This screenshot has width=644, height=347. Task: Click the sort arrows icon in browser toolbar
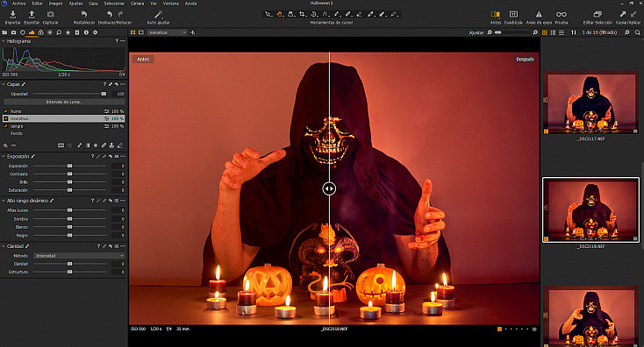click(573, 32)
